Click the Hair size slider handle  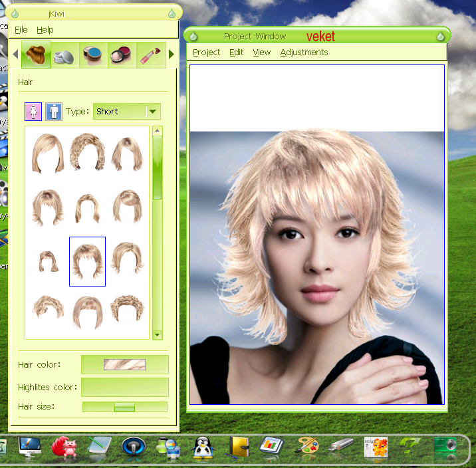pyautogui.click(x=124, y=407)
